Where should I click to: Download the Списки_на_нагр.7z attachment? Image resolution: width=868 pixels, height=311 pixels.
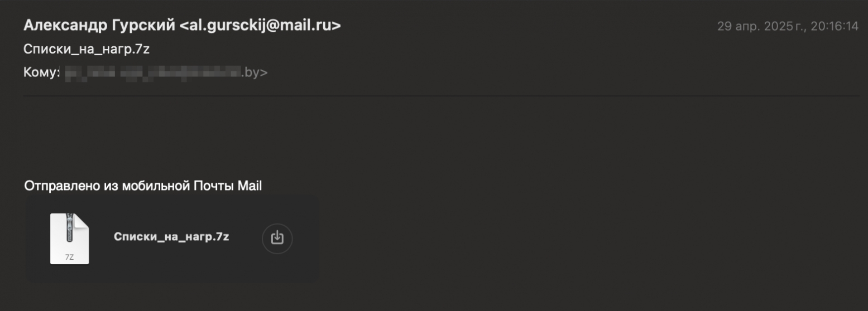[277, 238]
